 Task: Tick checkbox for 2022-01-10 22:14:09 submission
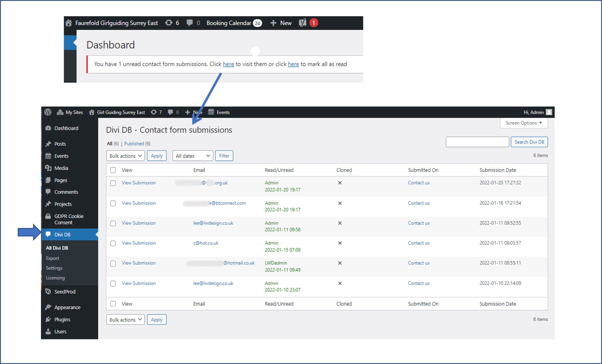(113, 283)
